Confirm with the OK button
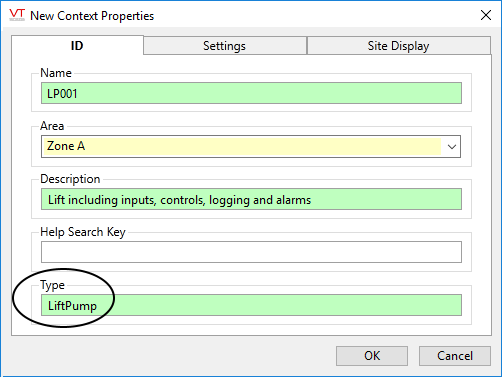Viewport: 502px width, 377px height. coord(372,356)
